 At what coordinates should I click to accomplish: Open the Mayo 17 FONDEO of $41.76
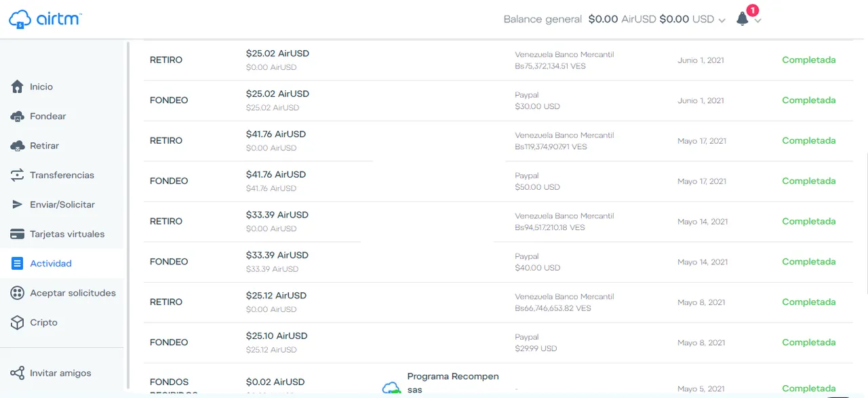coord(498,181)
